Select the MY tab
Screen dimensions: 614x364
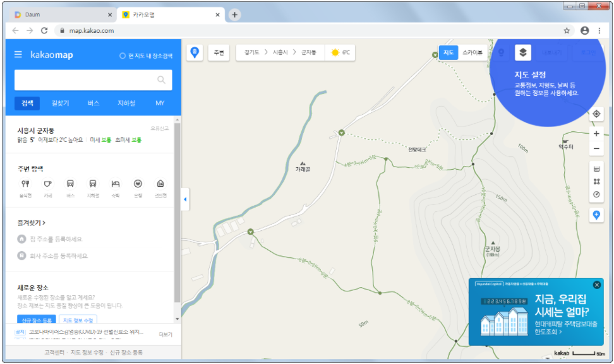pyautogui.click(x=160, y=103)
